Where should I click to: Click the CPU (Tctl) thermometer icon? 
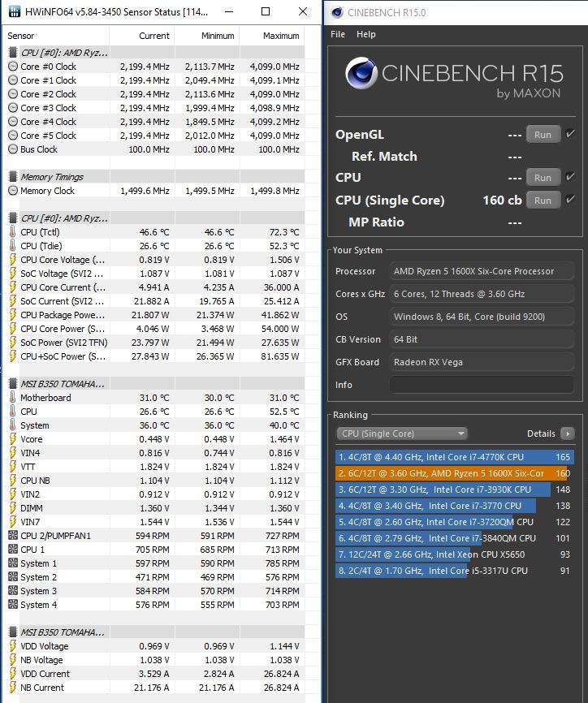[x=13, y=232]
